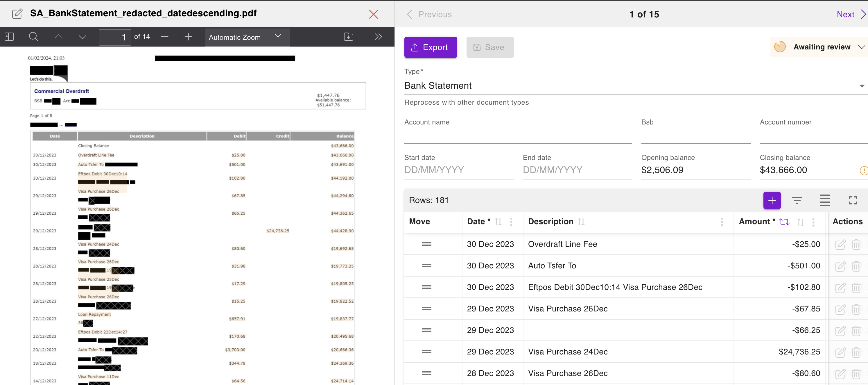868x385 pixels.
Task: Change row density with lines icon
Action: pyautogui.click(x=824, y=200)
